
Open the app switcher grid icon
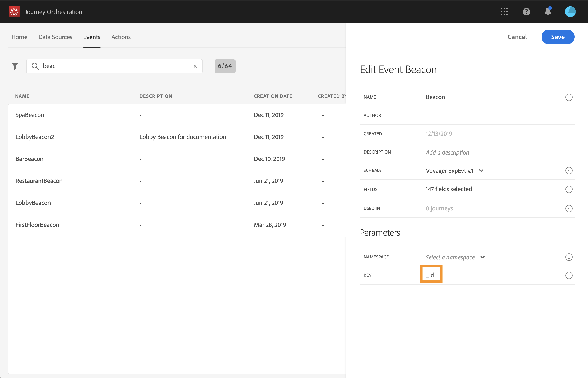[504, 11]
